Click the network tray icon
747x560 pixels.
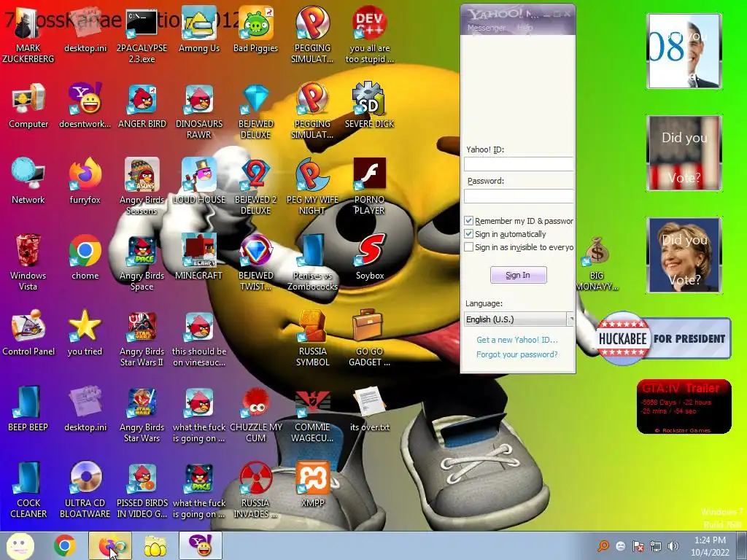coord(656,546)
